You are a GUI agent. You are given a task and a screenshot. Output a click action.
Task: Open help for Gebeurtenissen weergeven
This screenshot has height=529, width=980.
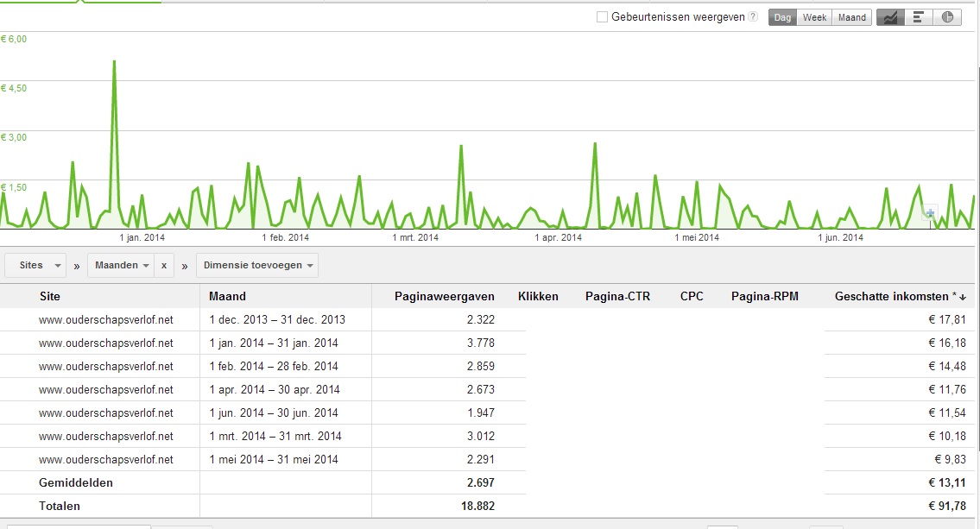[753, 17]
